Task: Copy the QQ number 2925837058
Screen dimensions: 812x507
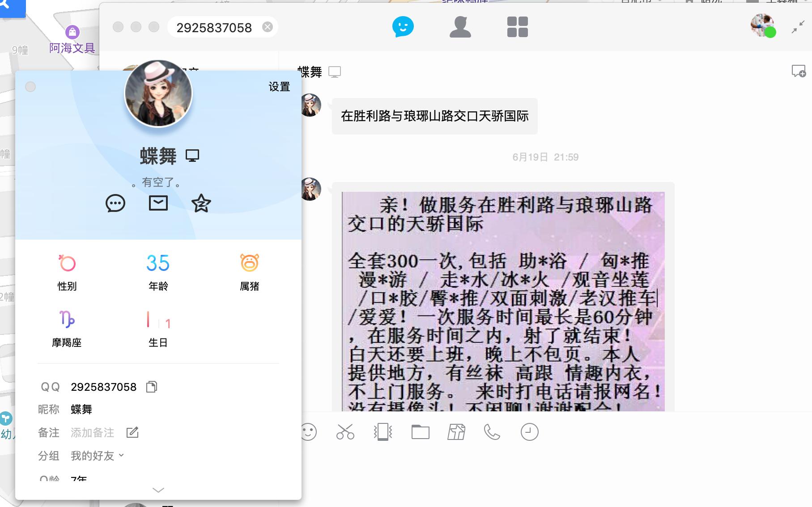Action: point(152,387)
